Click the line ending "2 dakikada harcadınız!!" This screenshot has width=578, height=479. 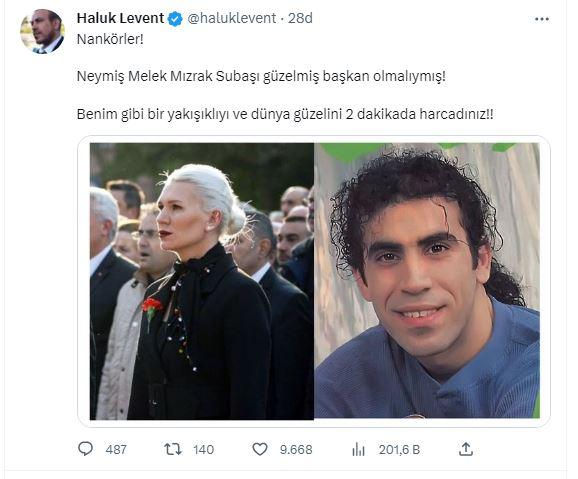(x=285, y=114)
